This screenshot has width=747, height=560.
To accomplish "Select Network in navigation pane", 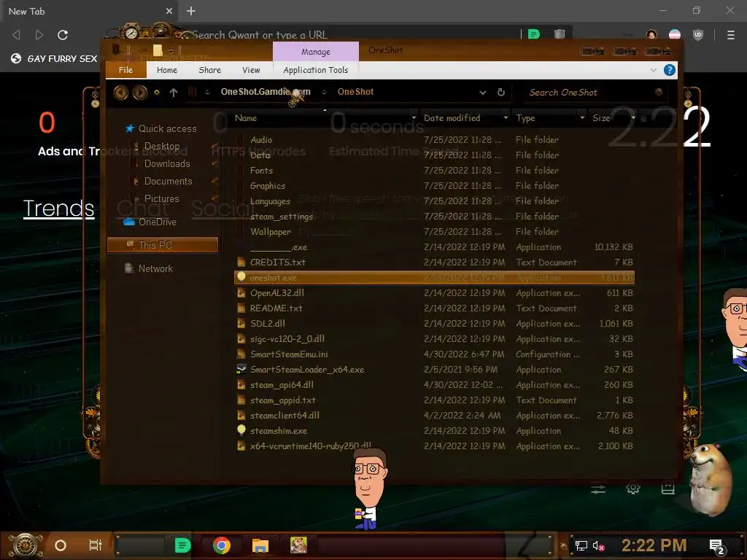I will pos(155,268).
